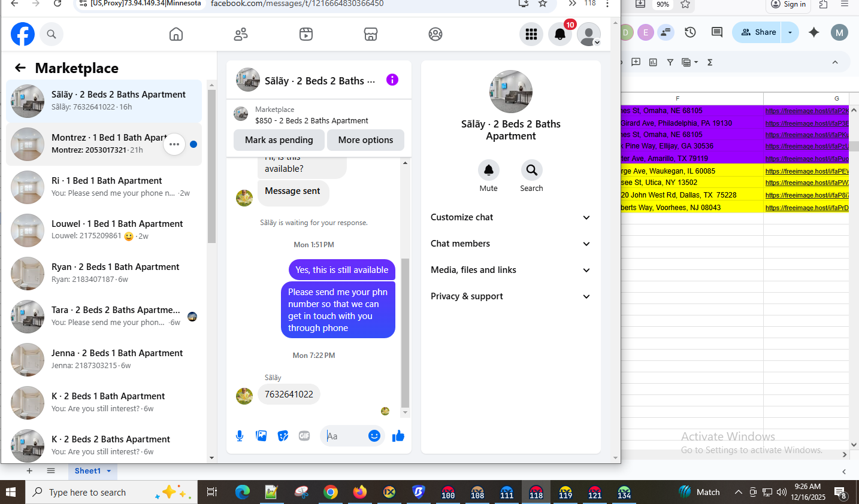Click taskbar Task View icon

[211, 492]
